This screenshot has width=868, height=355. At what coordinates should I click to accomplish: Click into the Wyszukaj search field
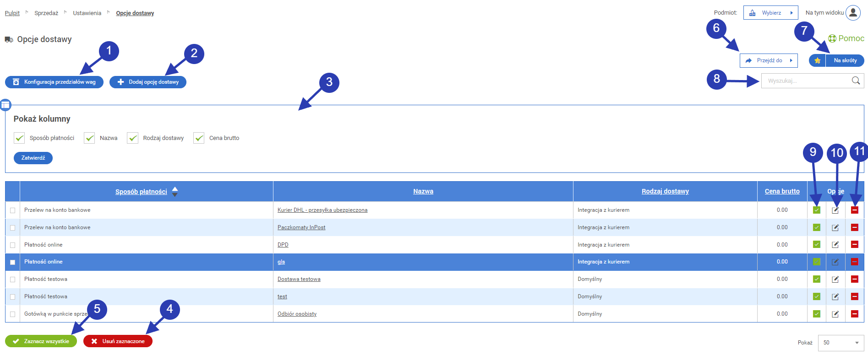804,81
